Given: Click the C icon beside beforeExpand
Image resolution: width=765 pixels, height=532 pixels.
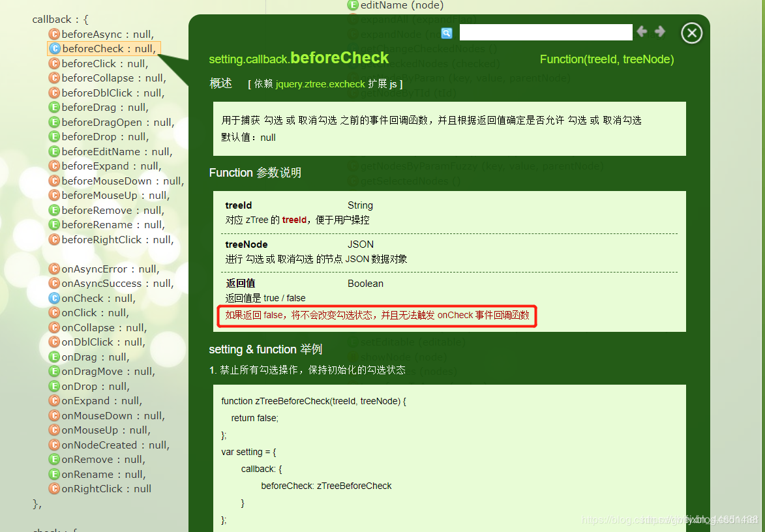Looking at the screenshot, I should click(x=54, y=166).
